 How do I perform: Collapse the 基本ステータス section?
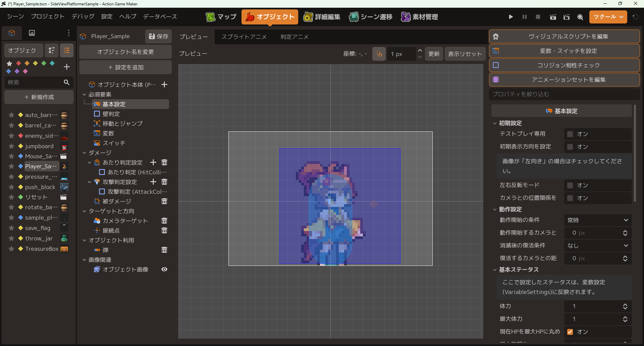click(x=495, y=270)
